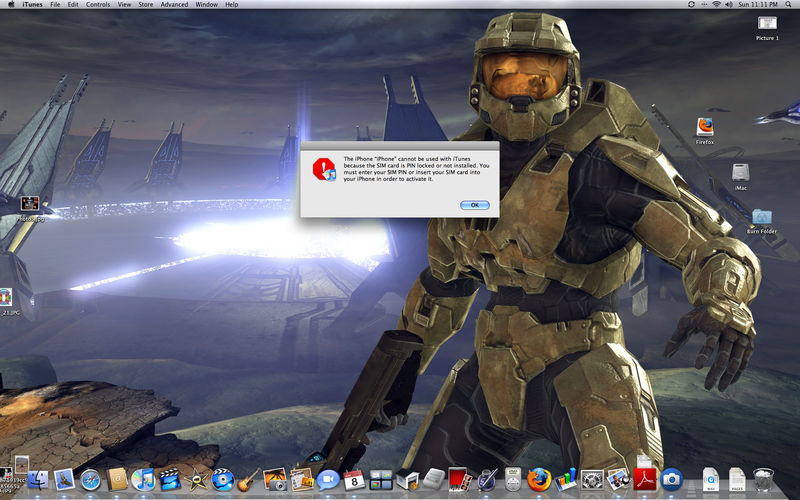Click the iTunes alert stop-sign icon
The height and width of the screenshot is (500, 800).
coord(324,169)
